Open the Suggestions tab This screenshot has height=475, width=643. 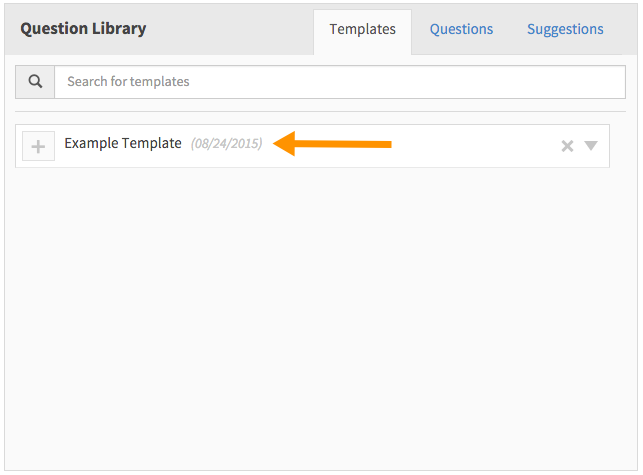coord(565,29)
